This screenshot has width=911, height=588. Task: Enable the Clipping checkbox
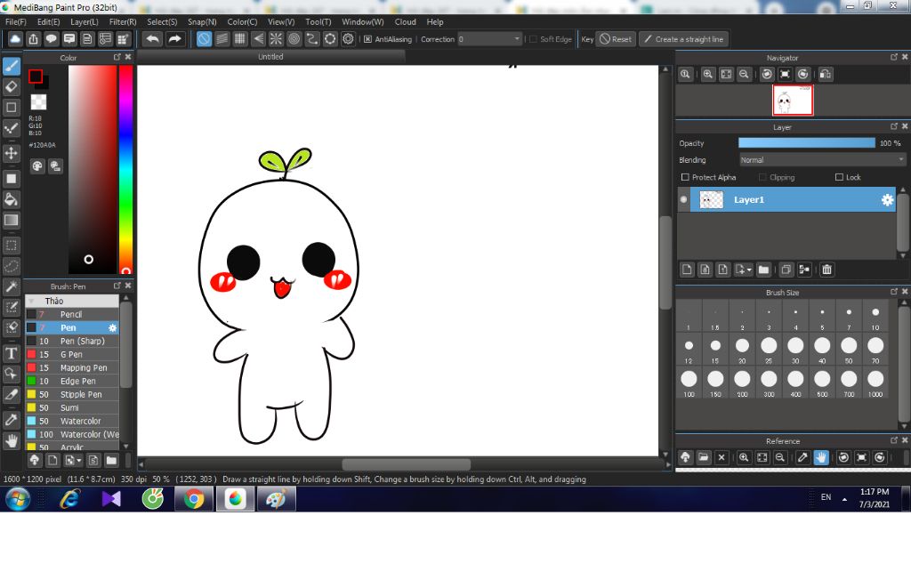(762, 177)
